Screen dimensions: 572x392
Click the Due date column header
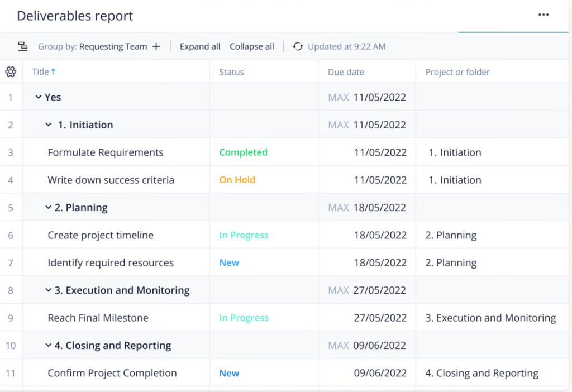click(x=346, y=71)
